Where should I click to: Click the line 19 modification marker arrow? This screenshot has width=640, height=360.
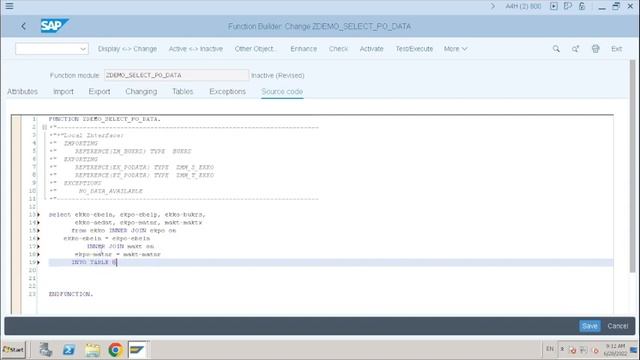(38, 262)
